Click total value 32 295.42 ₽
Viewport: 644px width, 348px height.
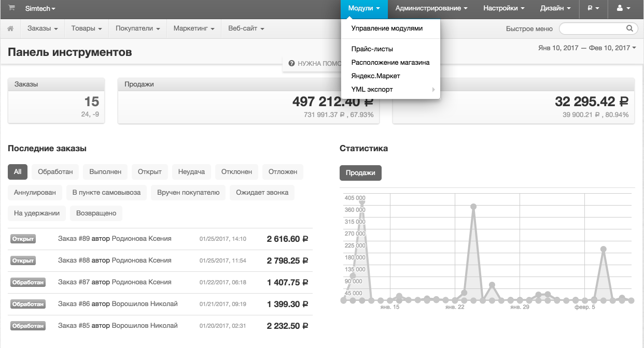pyautogui.click(x=592, y=102)
